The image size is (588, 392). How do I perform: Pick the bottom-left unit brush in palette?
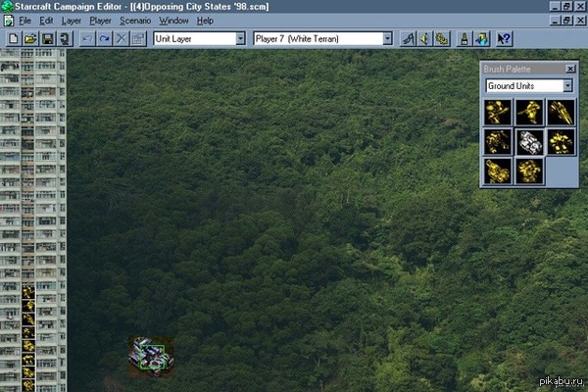click(499, 171)
